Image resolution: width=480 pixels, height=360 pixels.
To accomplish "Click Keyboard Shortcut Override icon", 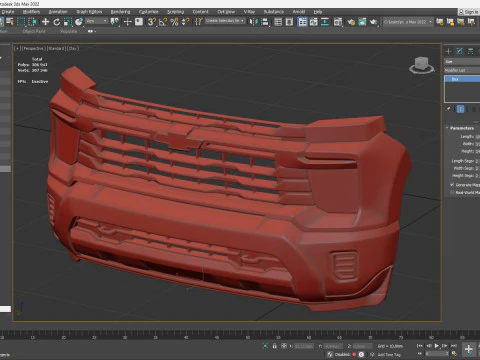I will tap(139, 22).
